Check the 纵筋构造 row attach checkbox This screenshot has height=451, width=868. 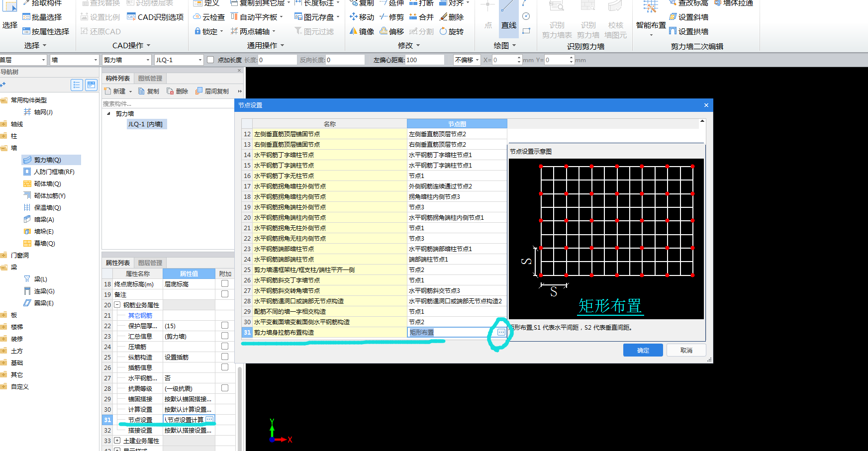click(x=225, y=357)
